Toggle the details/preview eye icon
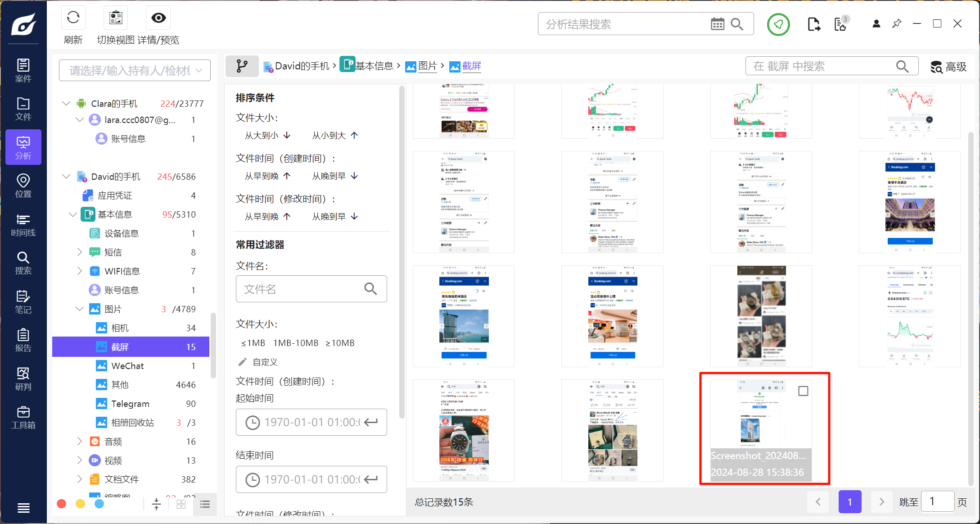 click(158, 18)
